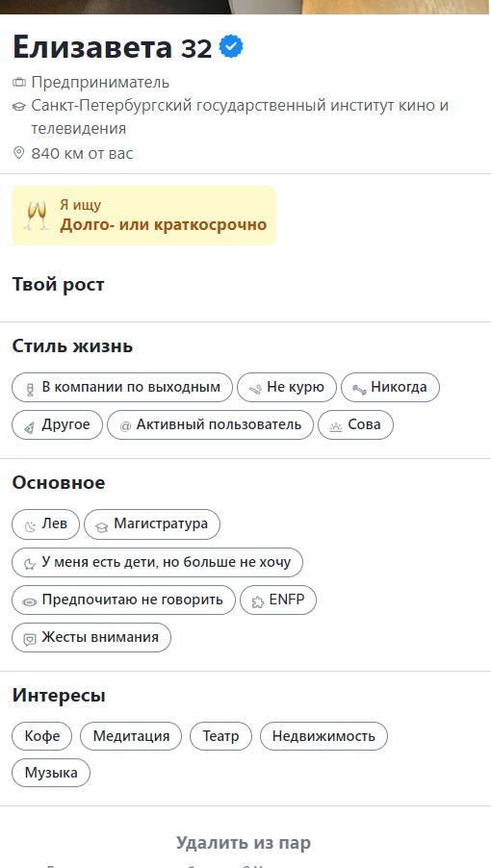Click the Твой рост section heading
The height and width of the screenshot is (868, 491).
click(x=58, y=285)
